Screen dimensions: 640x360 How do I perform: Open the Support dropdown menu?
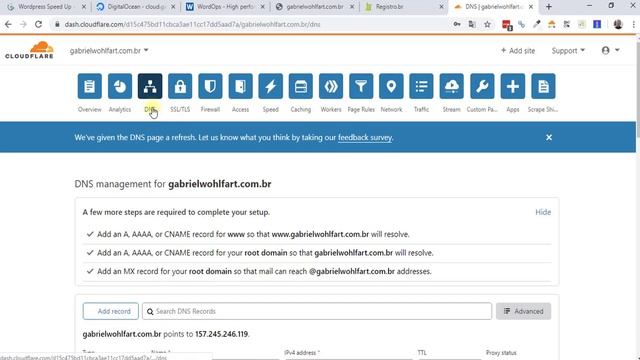click(568, 51)
